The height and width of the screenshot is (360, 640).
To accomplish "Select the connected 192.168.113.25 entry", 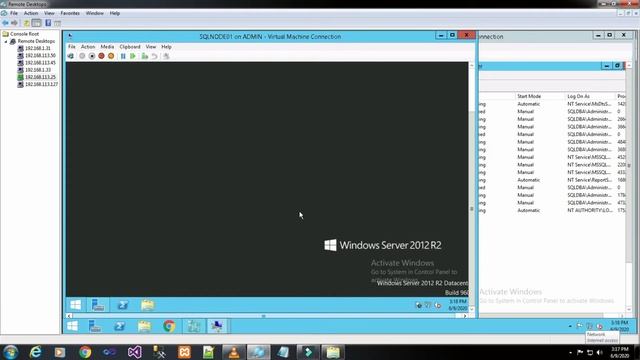I will click(x=40, y=77).
